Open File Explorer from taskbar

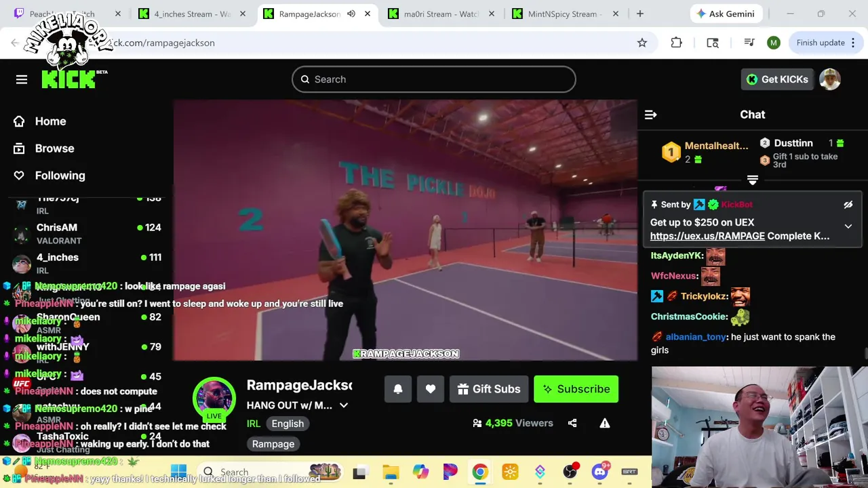[x=391, y=472]
